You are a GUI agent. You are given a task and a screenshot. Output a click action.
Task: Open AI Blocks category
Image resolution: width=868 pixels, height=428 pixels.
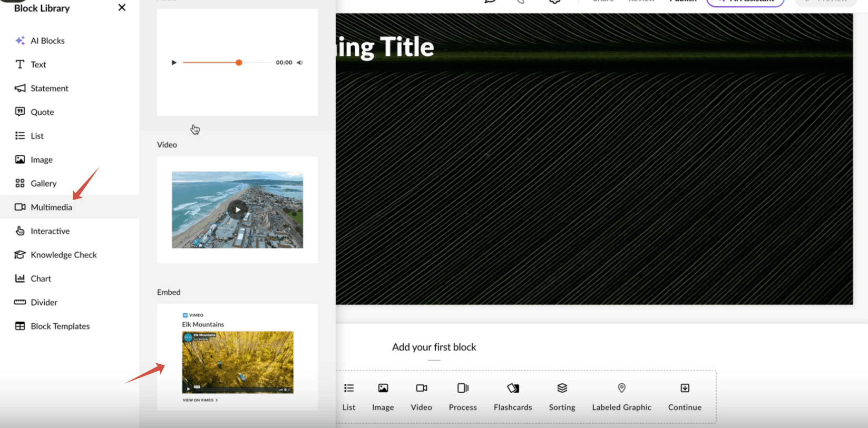(x=47, y=41)
